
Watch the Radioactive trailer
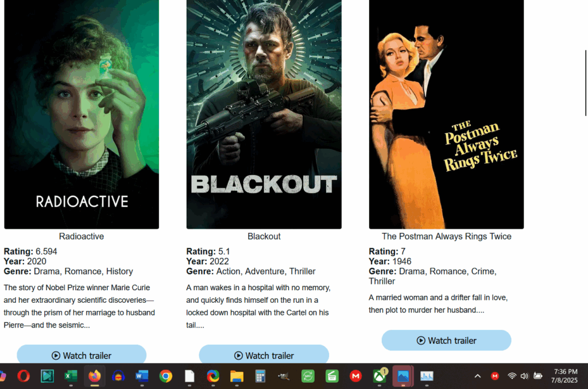pos(82,355)
